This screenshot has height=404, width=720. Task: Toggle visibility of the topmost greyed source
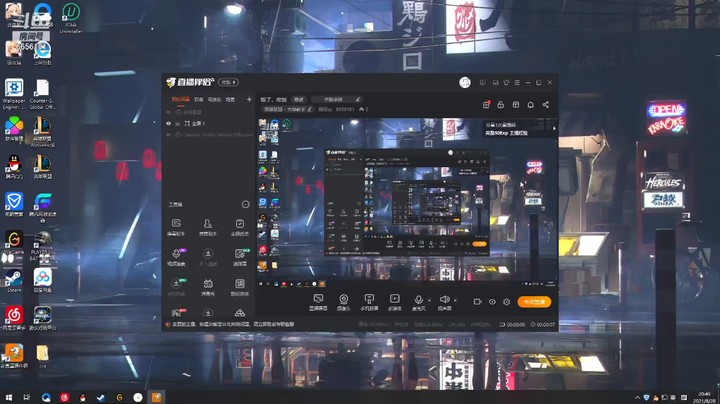click(x=169, y=112)
